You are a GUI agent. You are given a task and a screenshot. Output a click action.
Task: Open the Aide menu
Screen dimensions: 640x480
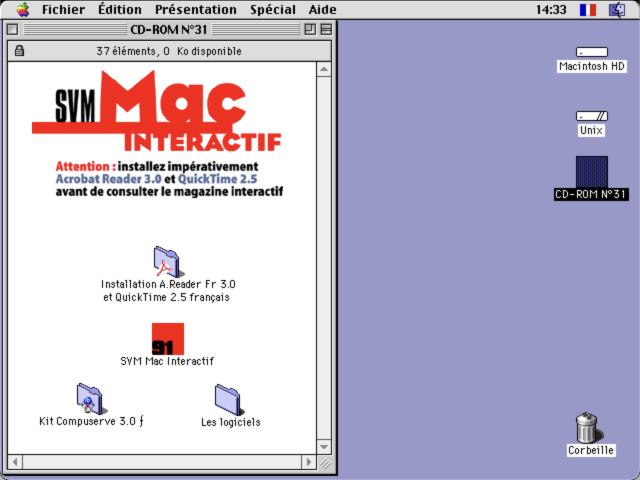point(322,9)
